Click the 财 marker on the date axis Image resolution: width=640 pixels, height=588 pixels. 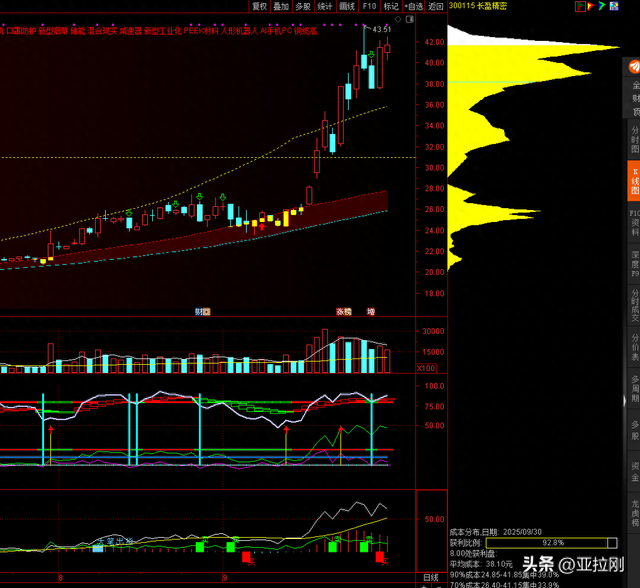tap(202, 312)
